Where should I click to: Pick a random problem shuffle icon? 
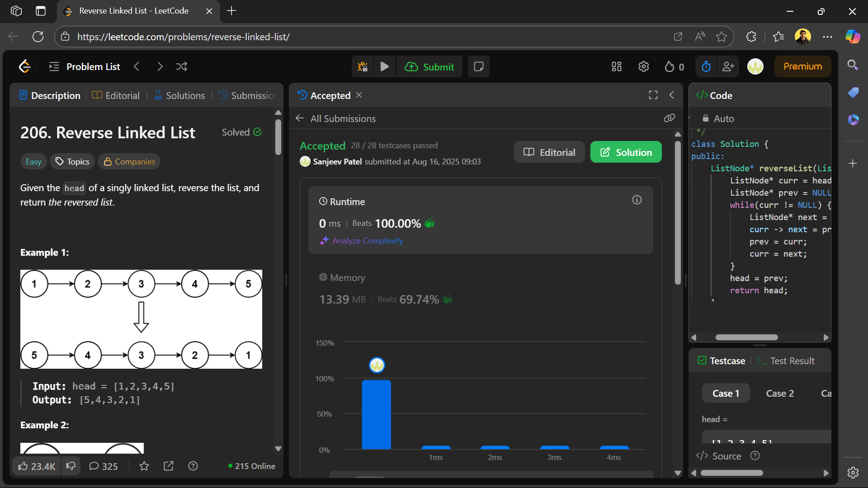182,67
